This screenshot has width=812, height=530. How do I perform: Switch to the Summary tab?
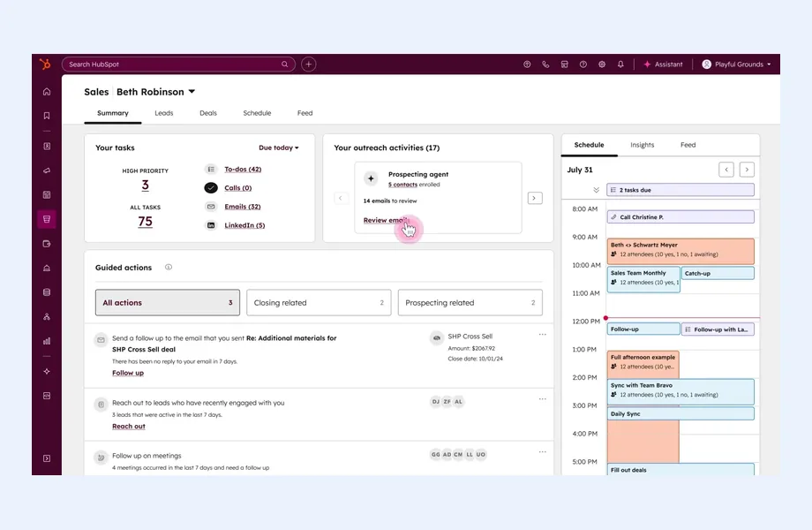(x=113, y=113)
